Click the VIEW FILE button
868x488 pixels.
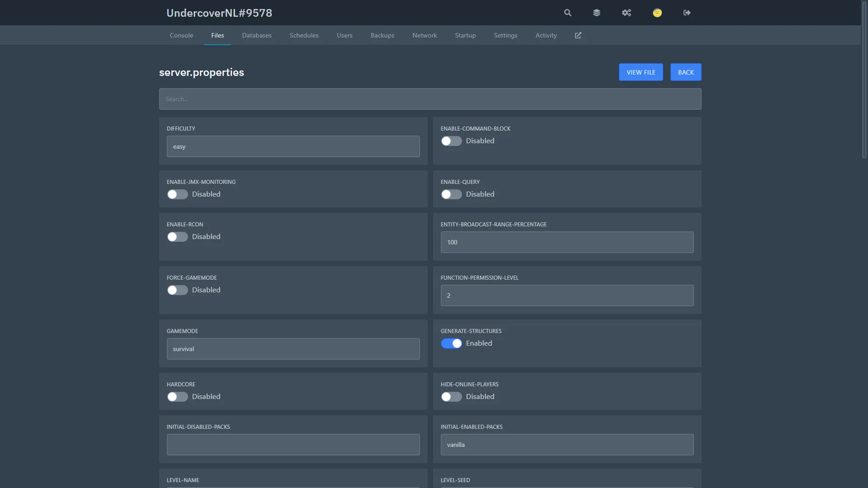tap(641, 72)
